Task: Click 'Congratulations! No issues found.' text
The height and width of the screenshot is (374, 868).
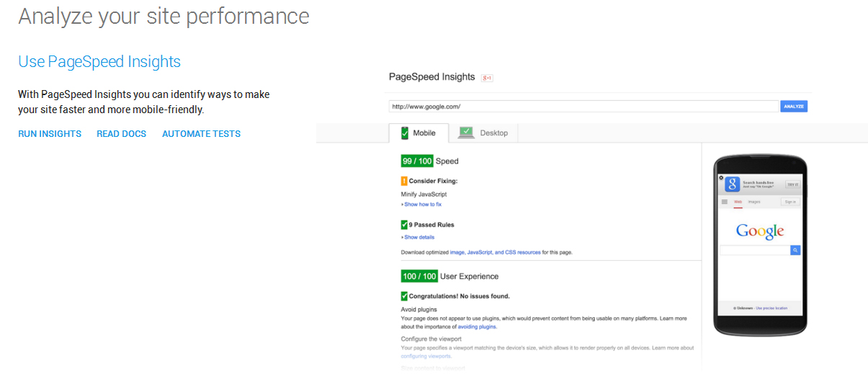Action: coord(460,296)
